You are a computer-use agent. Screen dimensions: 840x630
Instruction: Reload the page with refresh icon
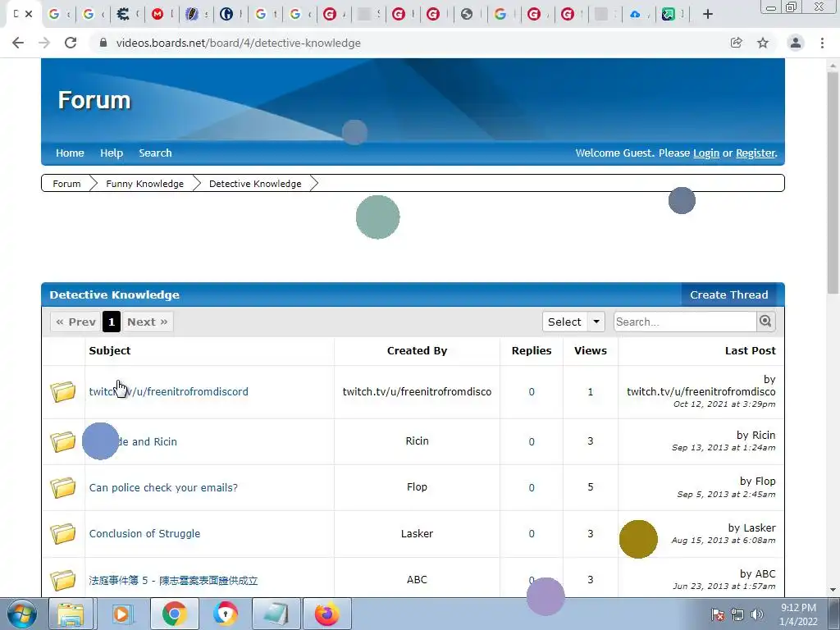(x=71, y=43)
